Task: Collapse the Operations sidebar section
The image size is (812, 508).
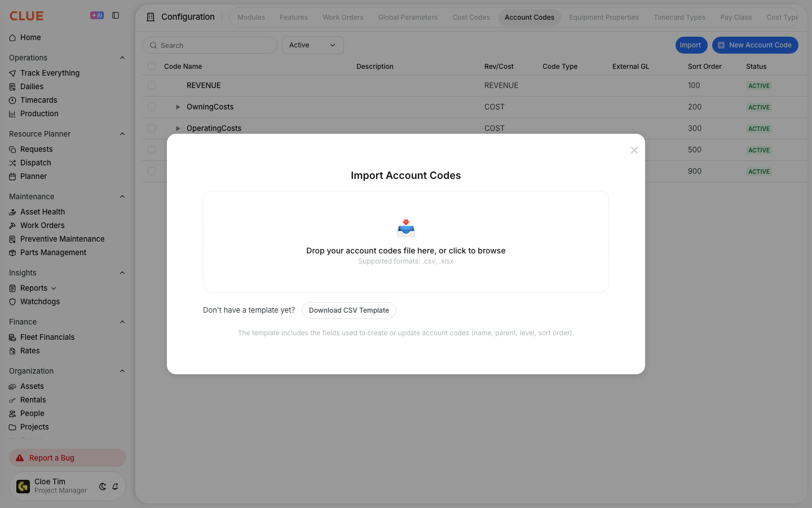Action: 122,58
